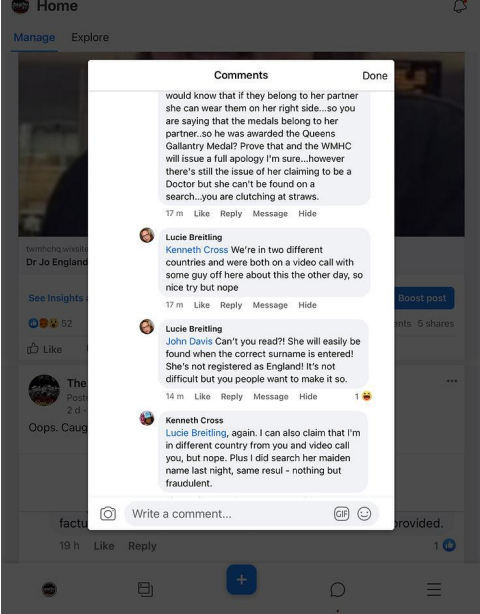480x614 pixels.
Task: Open the hamburger menu in bottom bar
Action: tap(434, 589)
